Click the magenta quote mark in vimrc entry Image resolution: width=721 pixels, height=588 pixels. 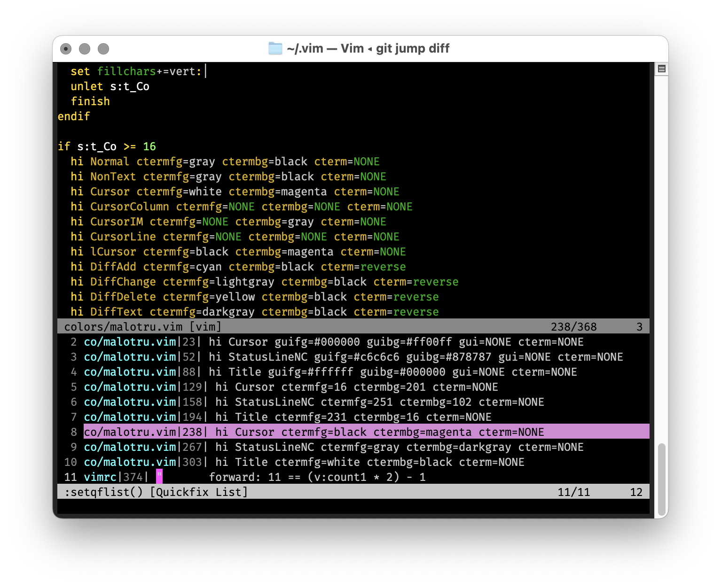tap(159, 476)
